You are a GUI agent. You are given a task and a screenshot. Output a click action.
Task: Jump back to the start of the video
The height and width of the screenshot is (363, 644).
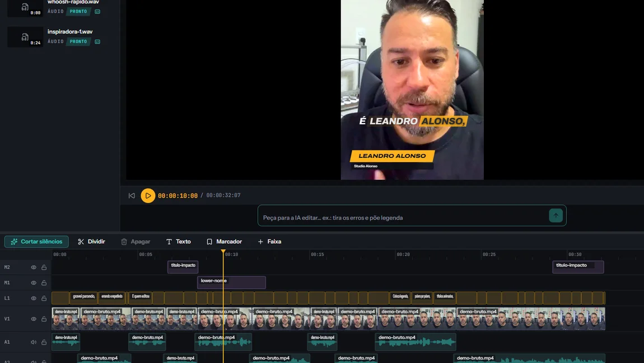tap(132, 196)
